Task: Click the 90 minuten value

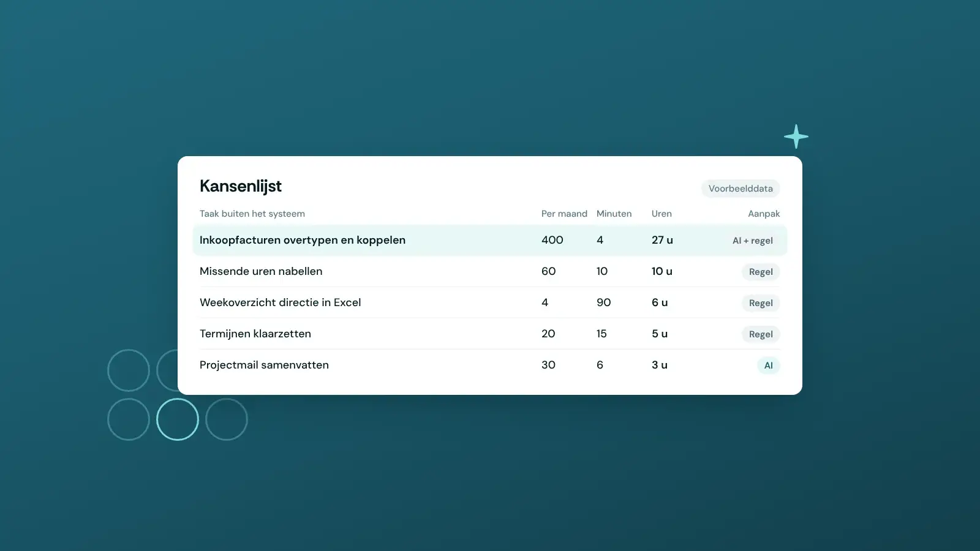Action: pos(604,302)
